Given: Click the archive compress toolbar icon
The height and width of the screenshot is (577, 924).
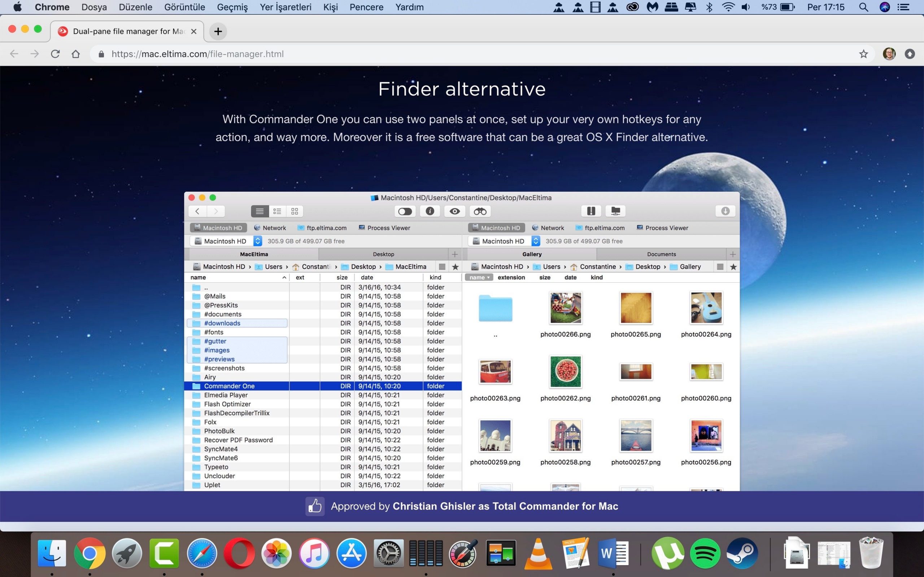Looking at the screenshot, I should [x=590, y=211].
